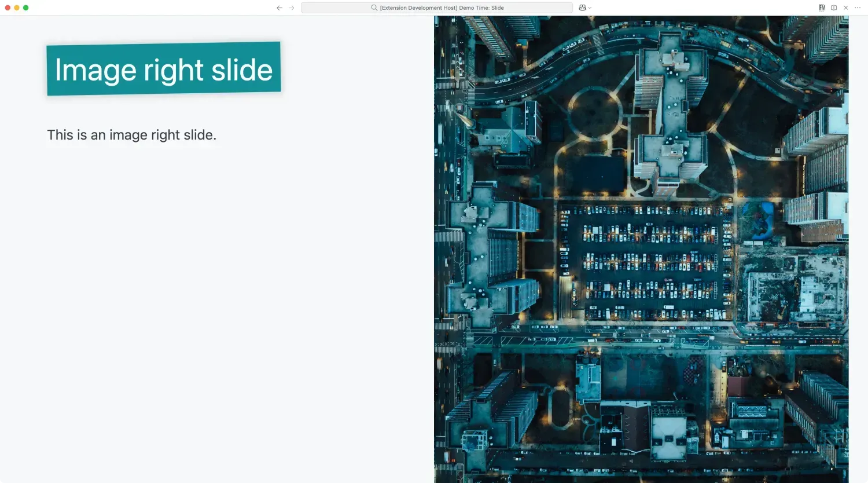Click the "Image right slide" title banner
This screenshot has height=483, width=868.
(164, 69)
